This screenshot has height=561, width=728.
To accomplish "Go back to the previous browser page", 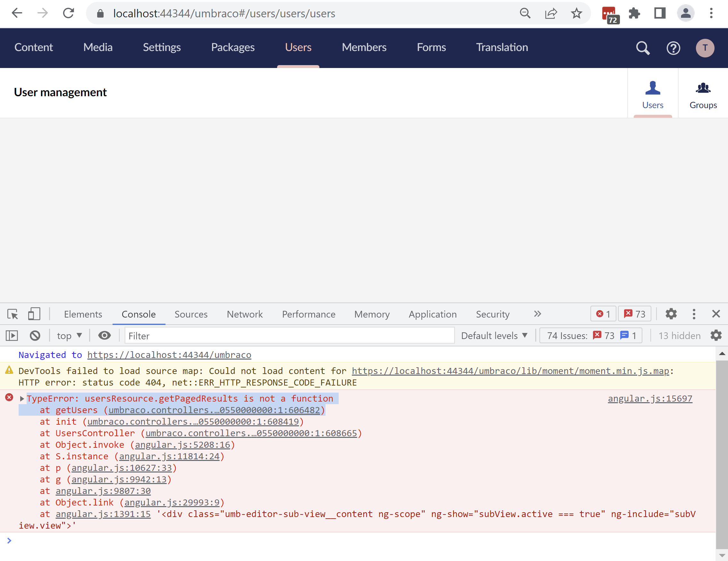I will click(x=17, y=13).
